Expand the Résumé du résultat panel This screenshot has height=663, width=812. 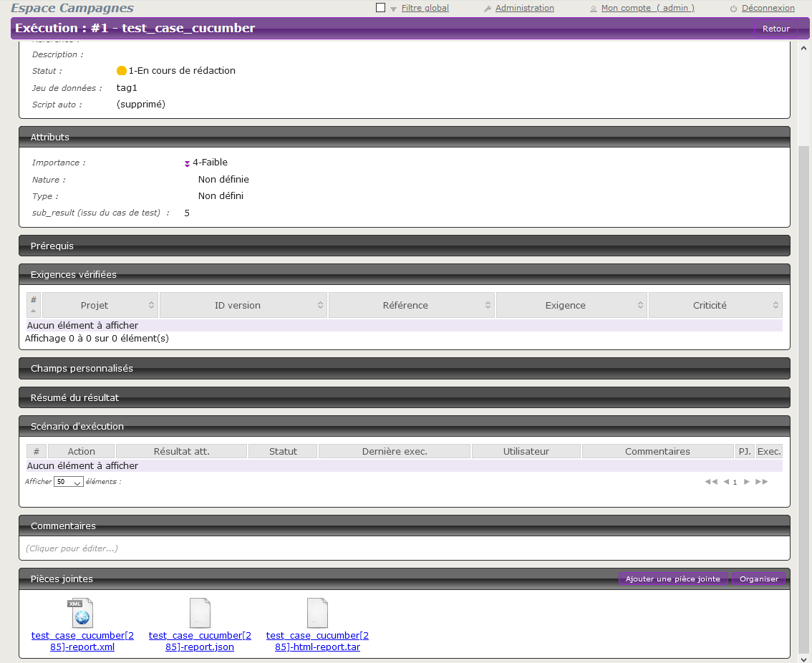tap(405, 397)
